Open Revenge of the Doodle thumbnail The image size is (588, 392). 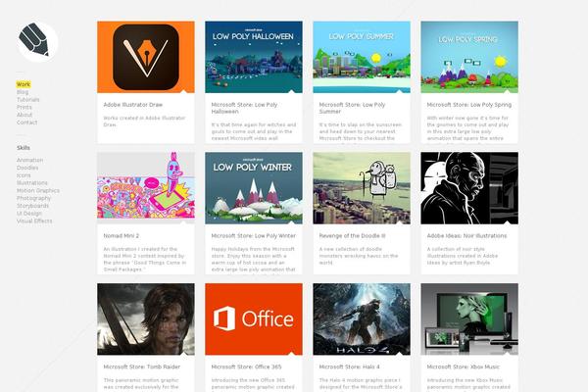tap(362, 188)
